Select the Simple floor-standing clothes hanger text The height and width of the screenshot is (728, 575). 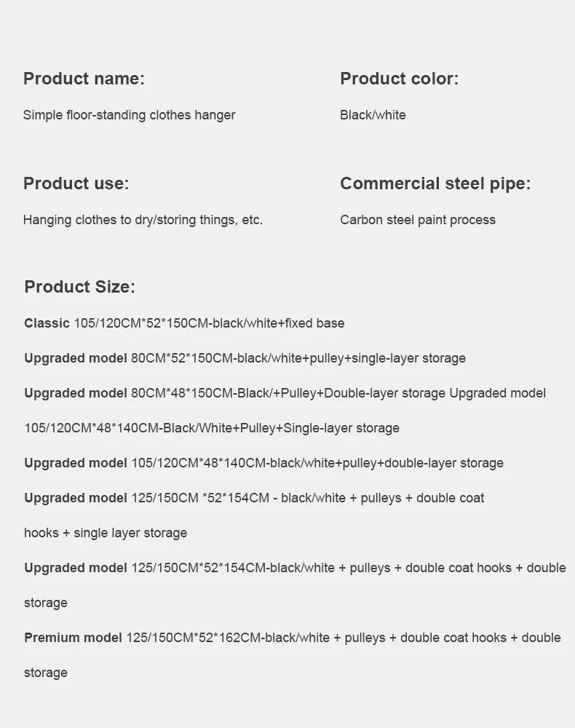(129, 115)
